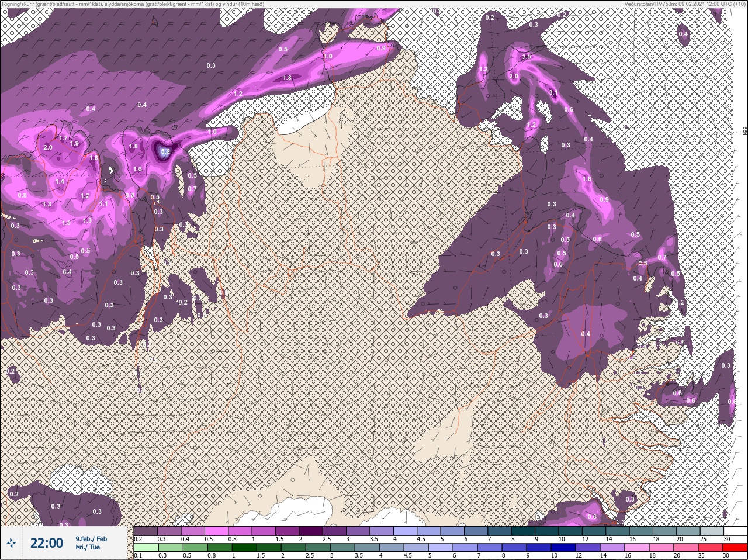Select red bottom legend swatch at 30
This screenshot has height=560, width=748.
(736, 548)
